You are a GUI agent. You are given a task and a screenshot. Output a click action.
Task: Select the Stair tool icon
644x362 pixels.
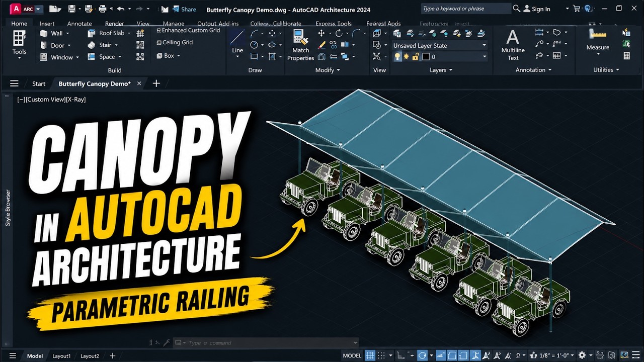click(x=91, y=45)
